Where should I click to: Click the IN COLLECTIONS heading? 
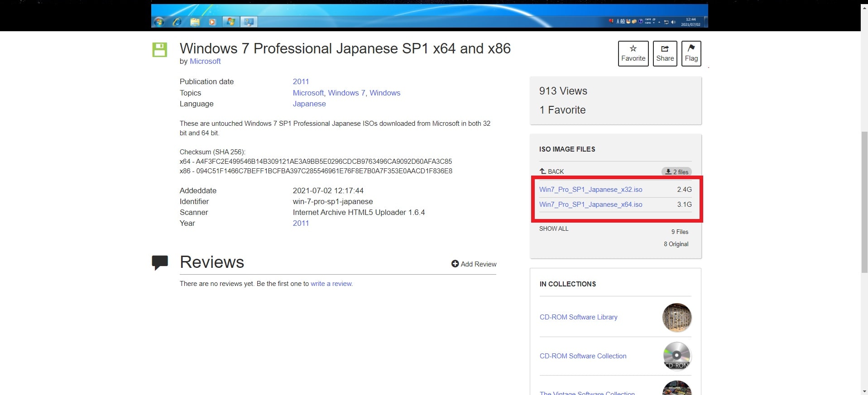click(567, 284)
